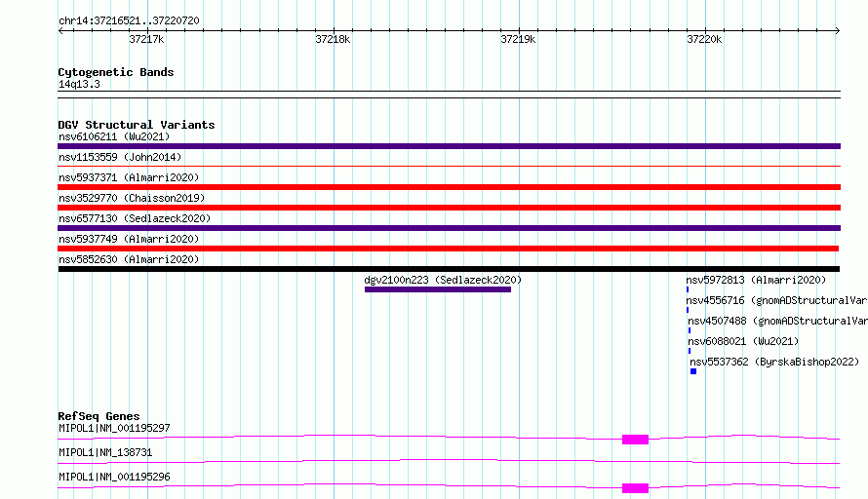The height and width of the screenshot is (499, 868).
Task: Select the magenta exon of NM_001195297
Action: point(635,440)
